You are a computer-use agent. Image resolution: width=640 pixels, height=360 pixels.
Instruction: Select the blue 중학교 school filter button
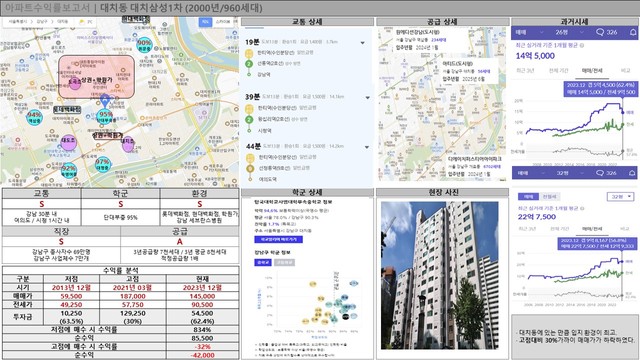pos(262,262)
